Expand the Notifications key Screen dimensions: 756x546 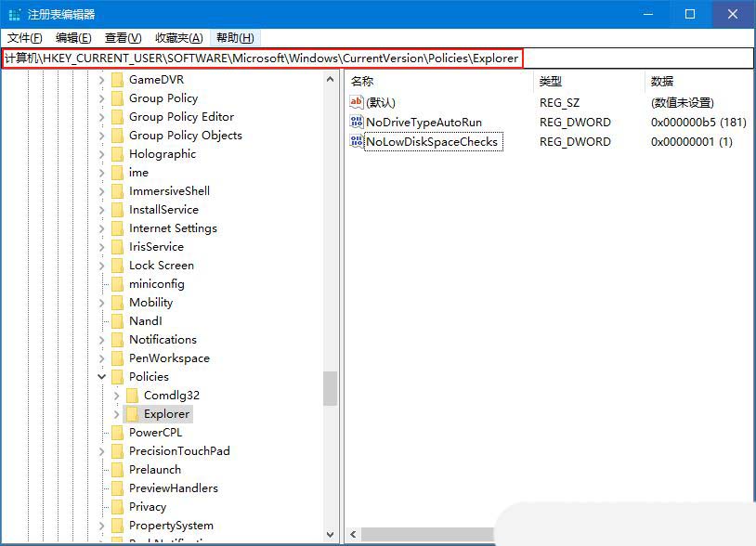click(102, 340)
